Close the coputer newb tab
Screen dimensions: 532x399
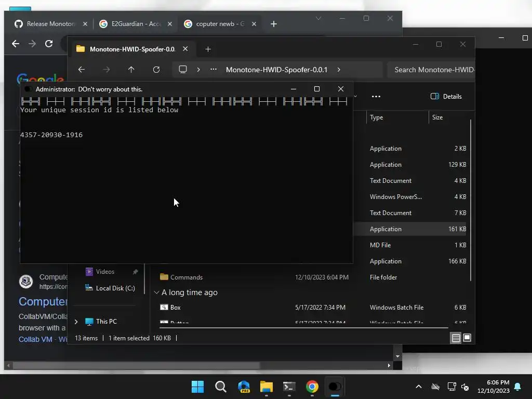pos(254,24)
